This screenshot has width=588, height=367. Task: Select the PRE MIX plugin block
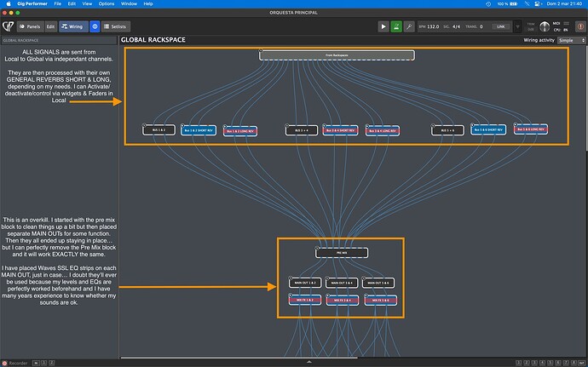342,253
